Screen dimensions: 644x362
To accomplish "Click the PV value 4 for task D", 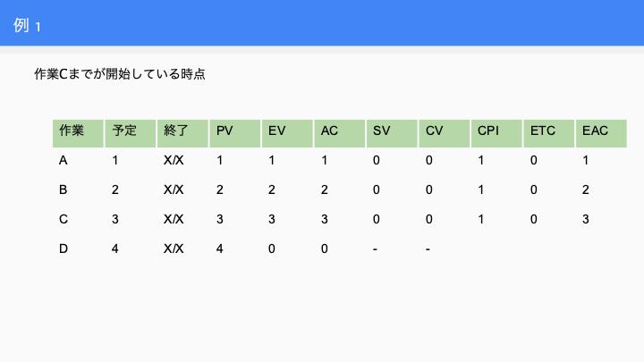I will 220,248.
